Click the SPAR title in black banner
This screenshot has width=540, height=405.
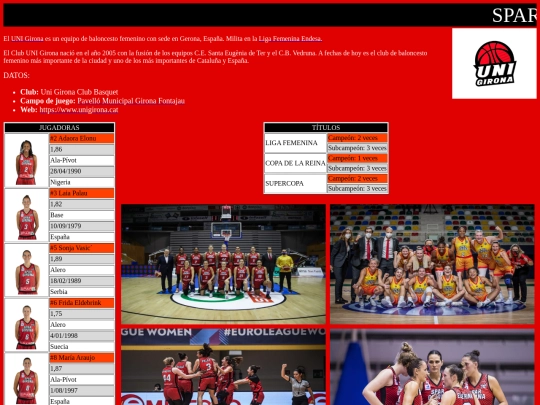[515, 15]
